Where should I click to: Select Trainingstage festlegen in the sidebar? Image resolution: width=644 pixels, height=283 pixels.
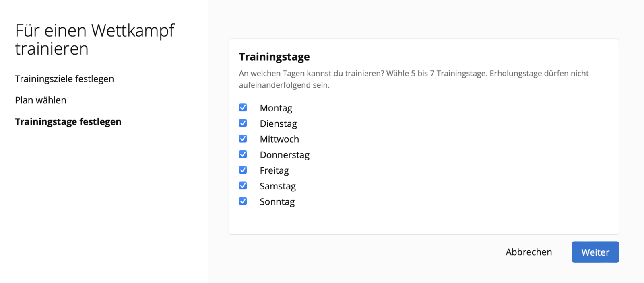[68, 122]
